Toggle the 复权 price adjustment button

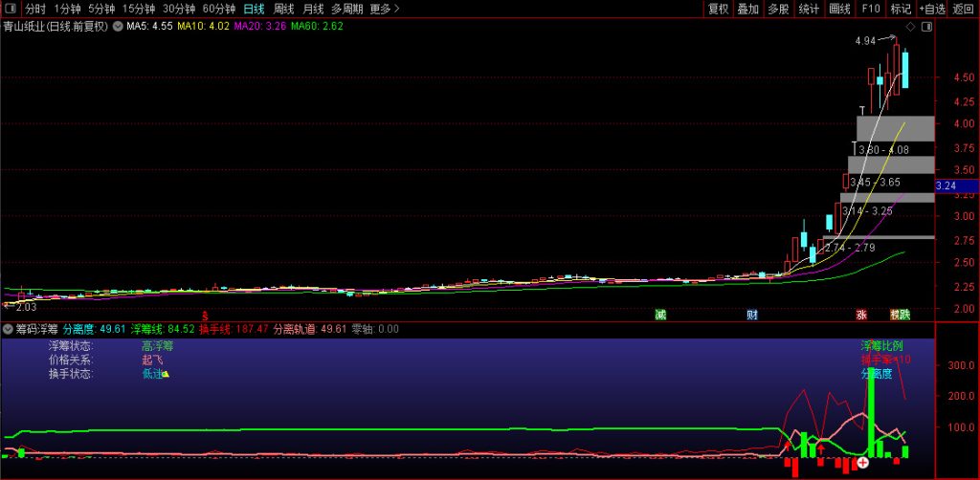718,9
